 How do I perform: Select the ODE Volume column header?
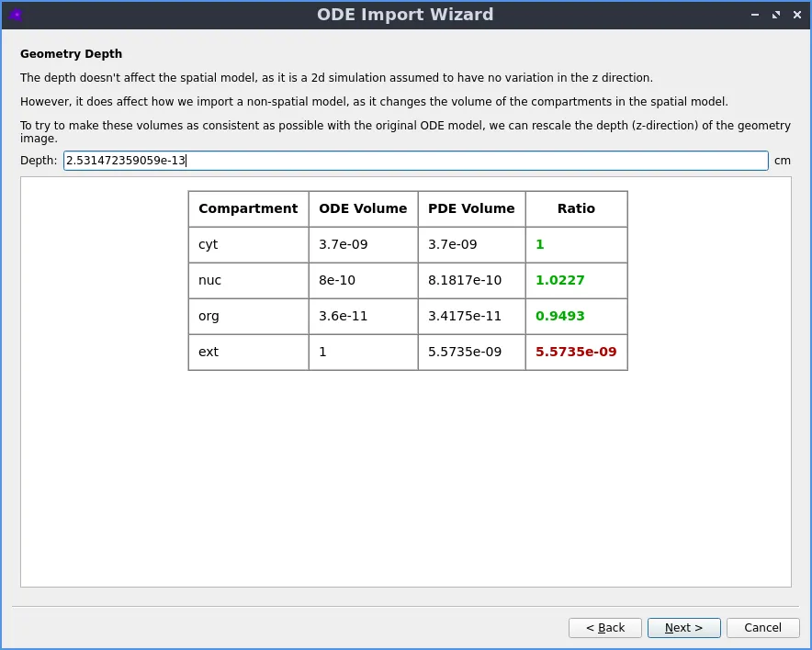coord(363,208)
